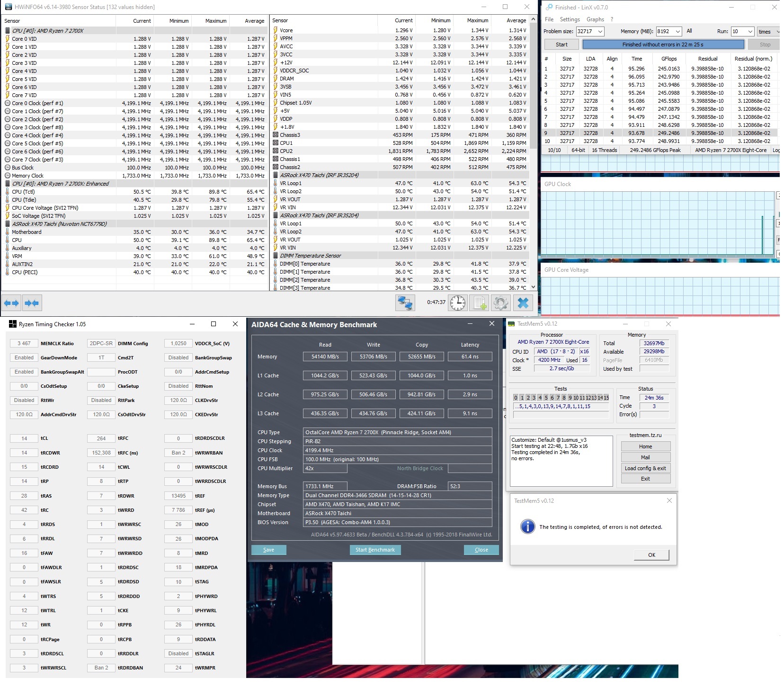The width and height of the screenshot is (784, 687).
Task: Click the MEMCLK Ratio value field
Action: (24, 343)
